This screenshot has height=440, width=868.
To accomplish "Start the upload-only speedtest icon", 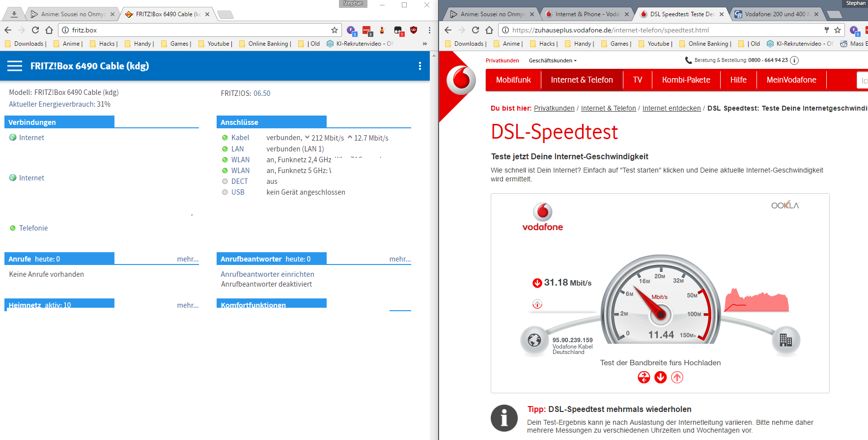I will pyautogui.click(x=677, y=377).
